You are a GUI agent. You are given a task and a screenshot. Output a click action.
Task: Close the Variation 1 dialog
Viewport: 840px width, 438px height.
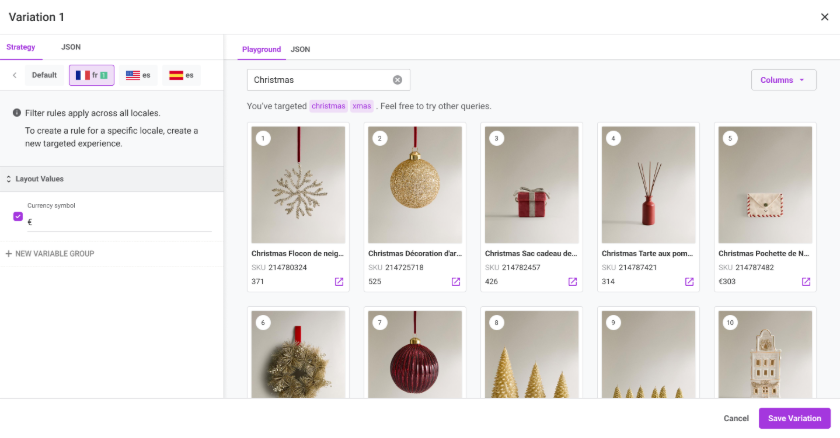click(824, 17)
